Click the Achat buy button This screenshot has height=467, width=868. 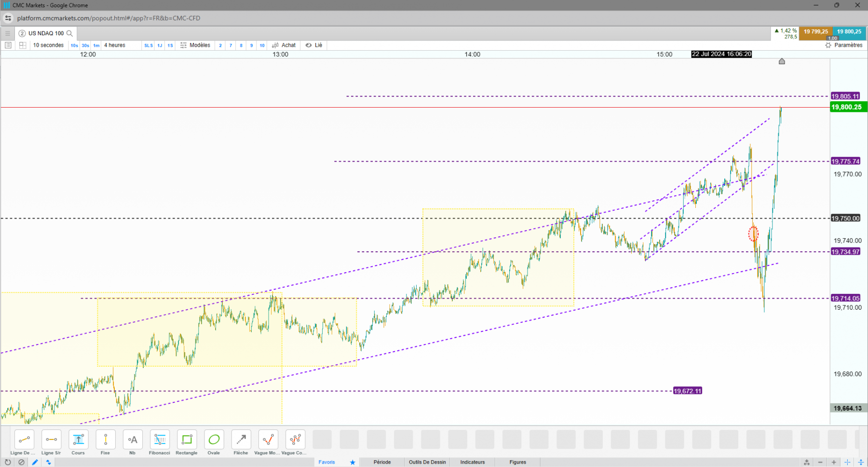pos(284,45)
